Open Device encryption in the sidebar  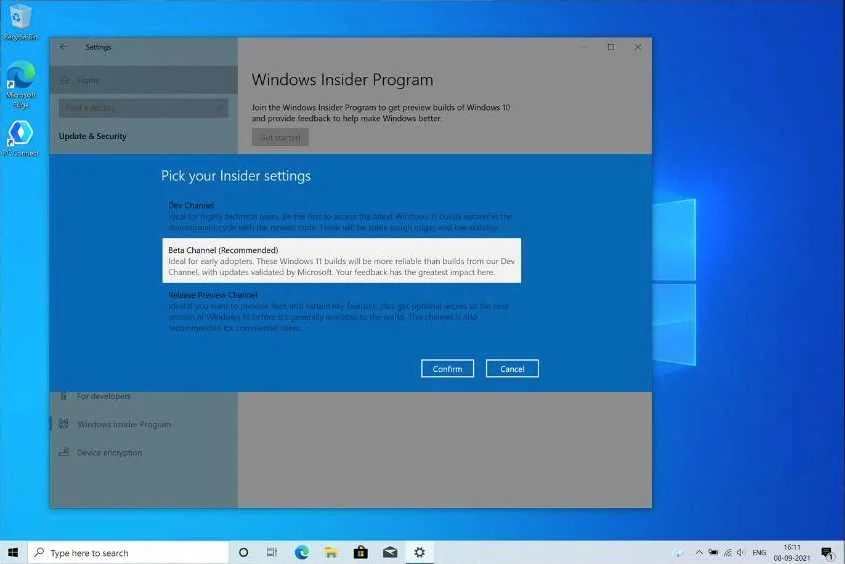(x=143, y=452)
